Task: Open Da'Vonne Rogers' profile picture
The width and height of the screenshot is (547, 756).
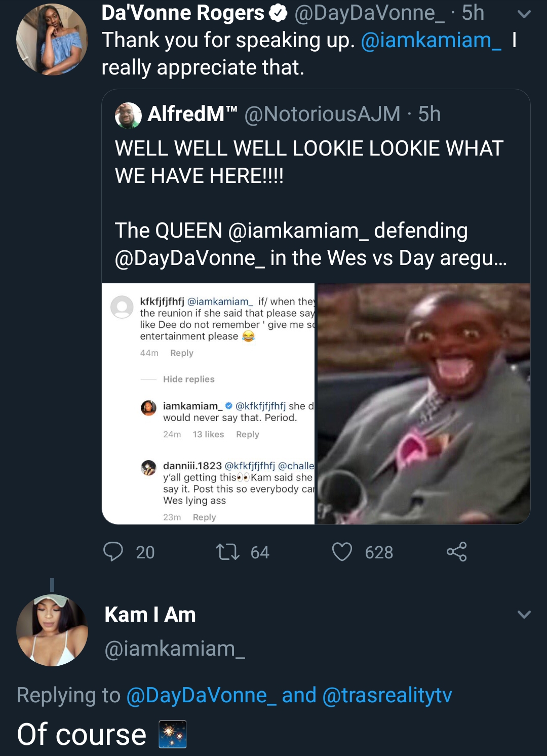Action: [x=52, y=40]
